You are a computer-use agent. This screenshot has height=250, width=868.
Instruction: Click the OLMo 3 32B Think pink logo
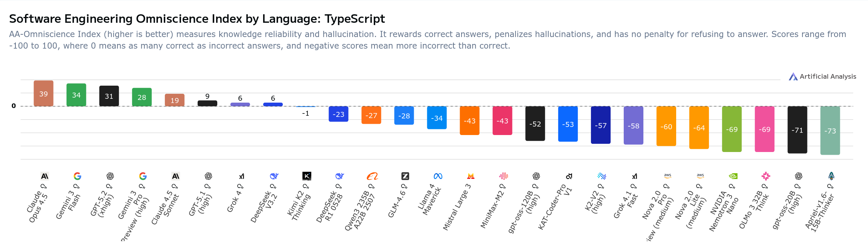(766, 176)
